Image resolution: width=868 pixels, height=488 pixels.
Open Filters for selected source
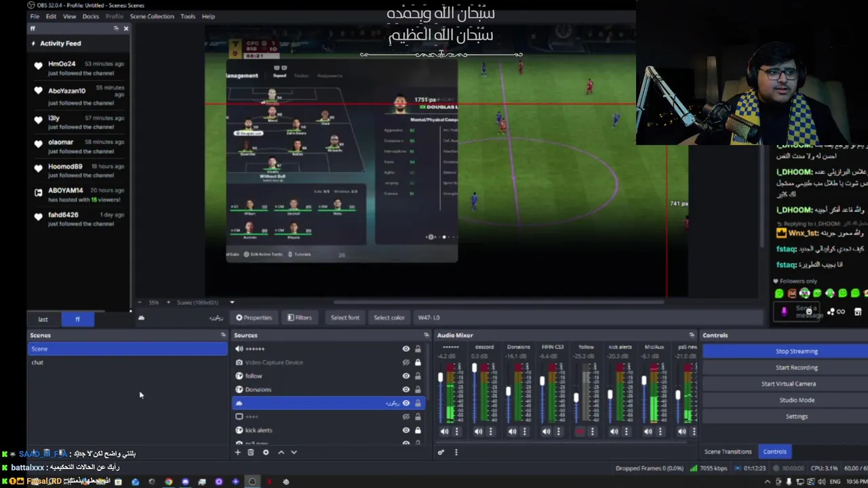[x=299, y=317]
